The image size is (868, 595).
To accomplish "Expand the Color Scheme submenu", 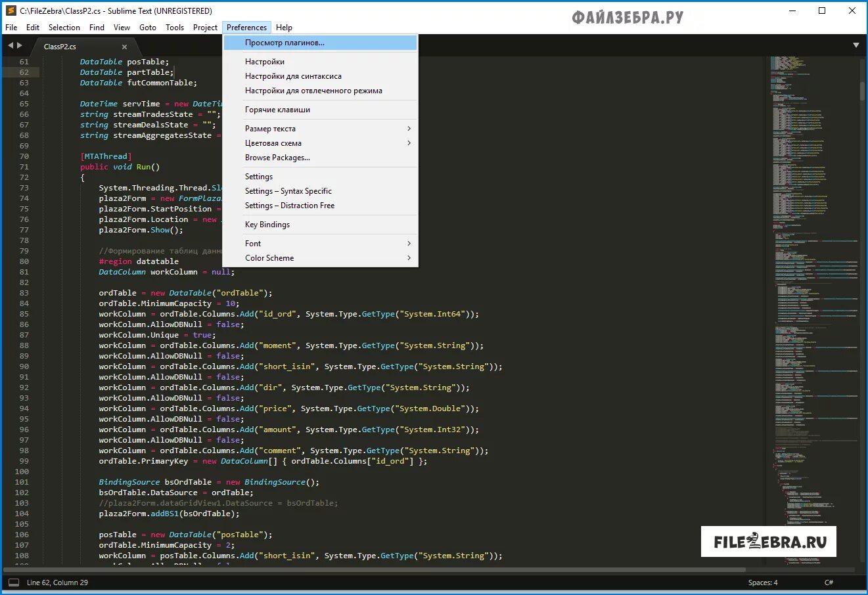I will pos(320,258).
